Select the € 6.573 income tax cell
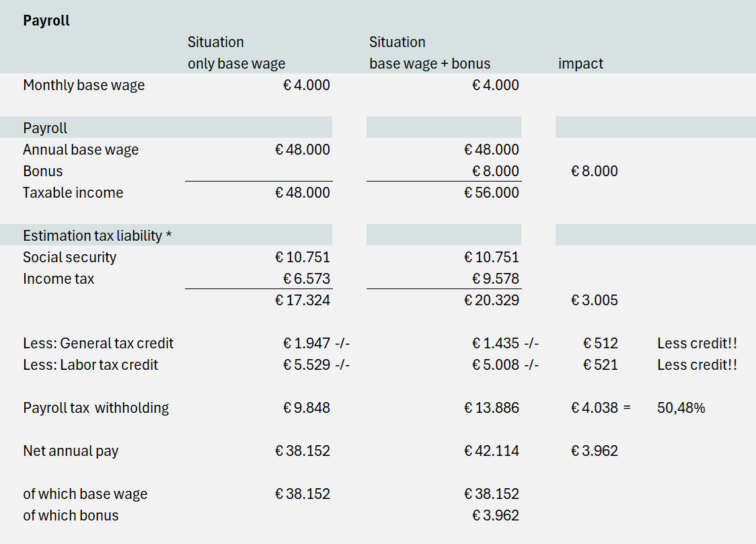This screenshot has width=756, height=544. [306, 279]
